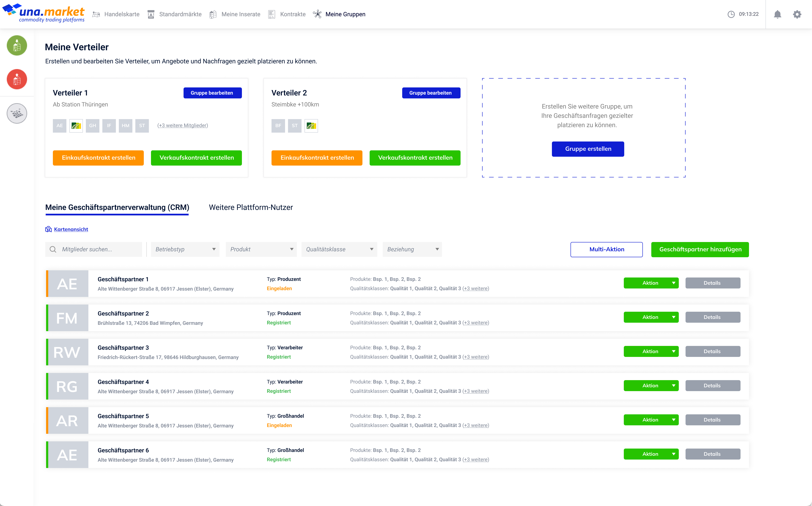Switch to Weitere Plattform-Nutzer tab
Image resolution: width=812 pixels, height=506 pixels.
click(251, 207)
